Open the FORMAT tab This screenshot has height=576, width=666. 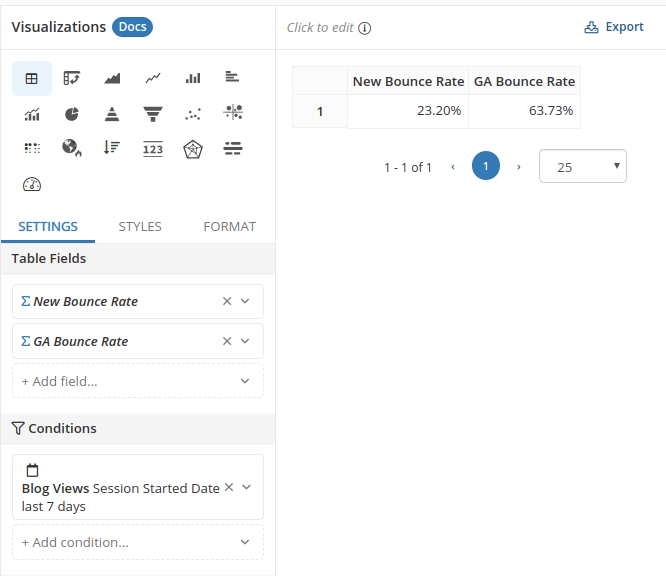pyautogui.click(x=229, y=227)
